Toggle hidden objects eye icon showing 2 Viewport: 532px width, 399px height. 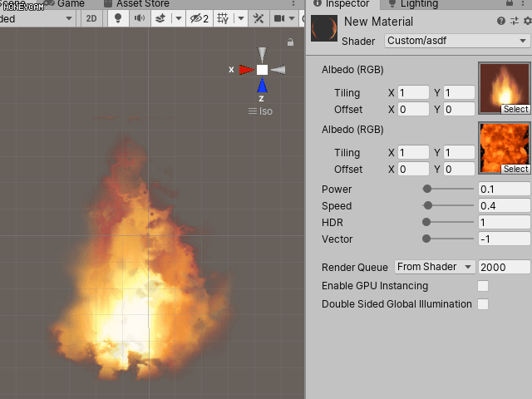pyautogui.click(x=199, y=18)
